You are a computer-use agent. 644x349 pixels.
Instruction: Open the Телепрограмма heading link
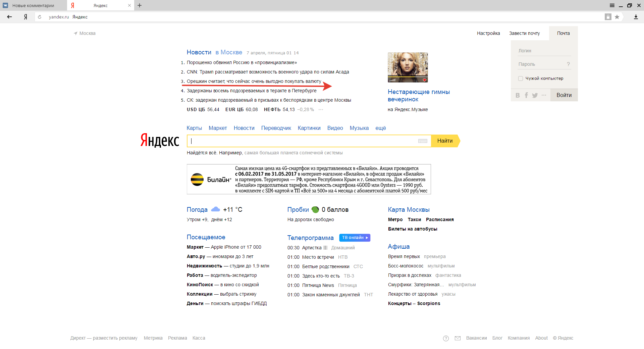coord(311,238)
